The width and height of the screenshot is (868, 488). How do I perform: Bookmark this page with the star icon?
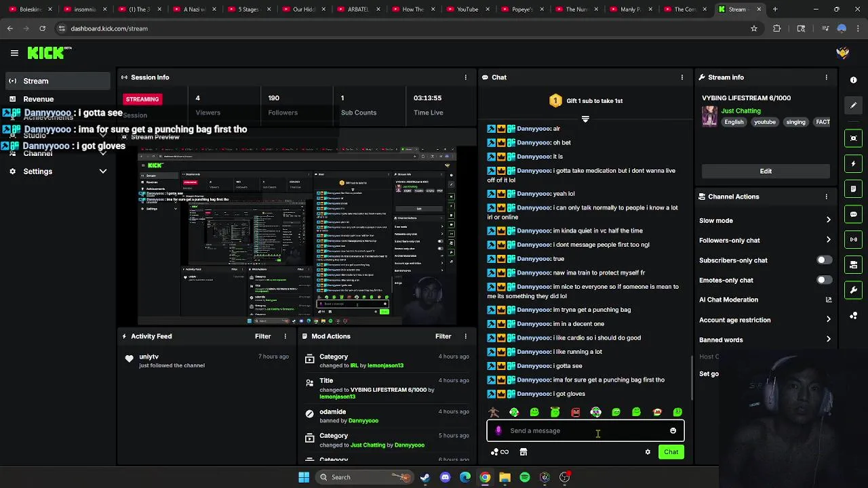pos(753,28)
